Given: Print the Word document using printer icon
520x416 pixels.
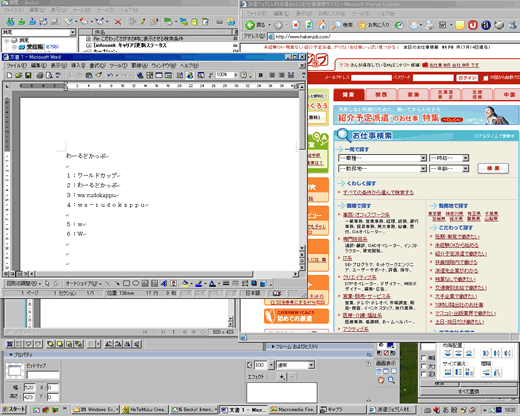Looking at the screenshot, I should (40, 75).
